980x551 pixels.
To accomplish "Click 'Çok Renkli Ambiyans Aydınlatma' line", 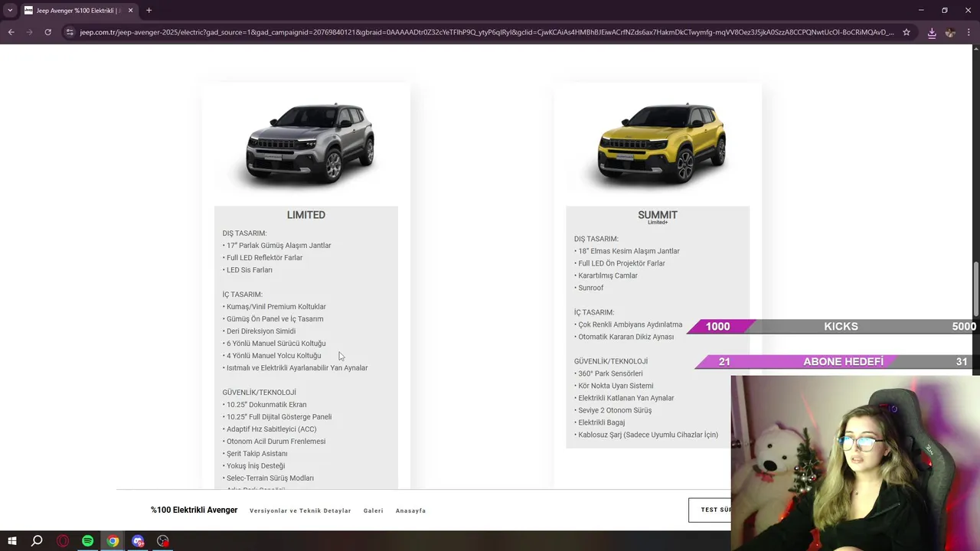I will (628, 324).
